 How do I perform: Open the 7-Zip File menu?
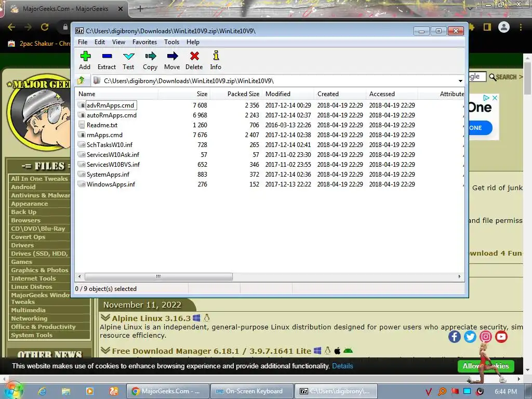(x=83, y=42)
